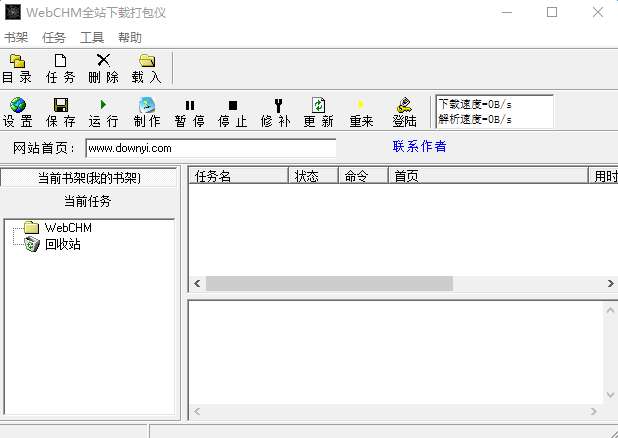Open 设置 settings globe icon

coord(18,105)
